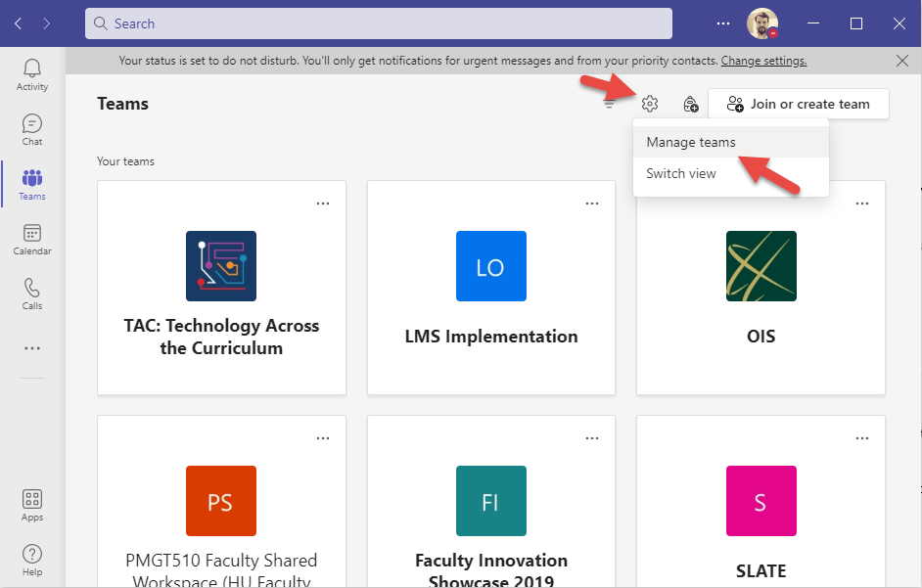The width and height of the screenshot is (922, 588).
Task: Open the TAC team logo thumbnail
Action: 221,266
